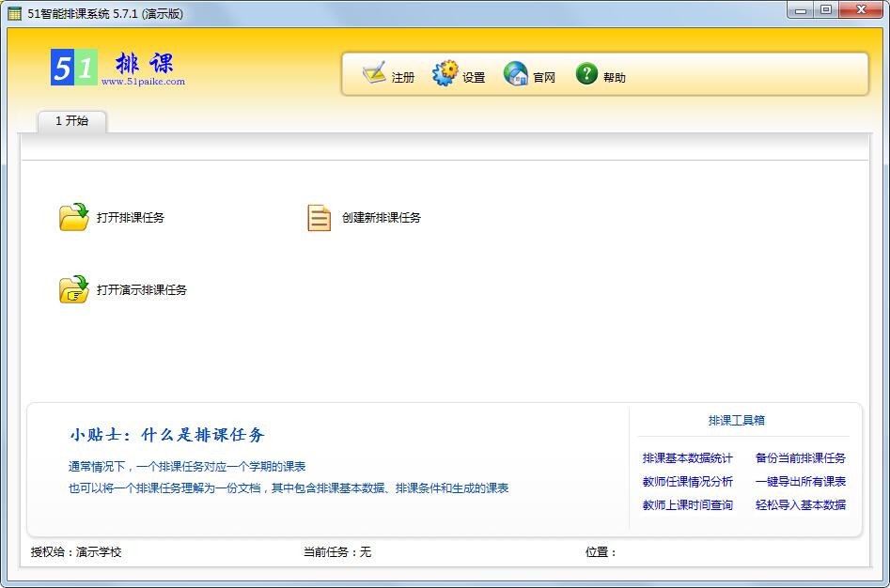Minimize the 51智能排课系统 window
The image size is (890, 588).
pos(800,9)
